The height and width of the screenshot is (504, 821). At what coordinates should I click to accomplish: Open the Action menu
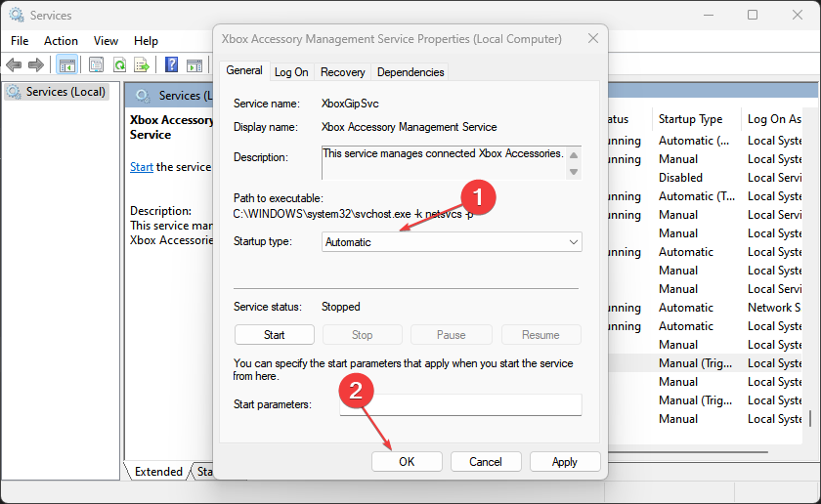point(61,41)
